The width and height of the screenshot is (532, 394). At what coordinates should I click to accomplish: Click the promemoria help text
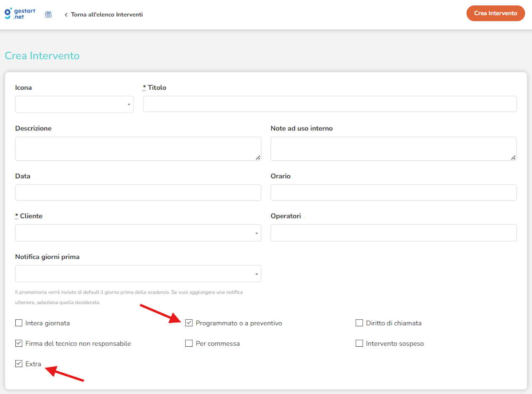click(129, 297)
